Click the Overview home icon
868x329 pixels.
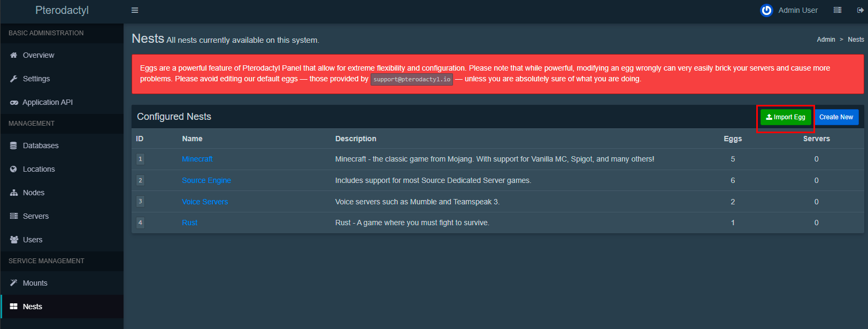click(x=14, y=55)
